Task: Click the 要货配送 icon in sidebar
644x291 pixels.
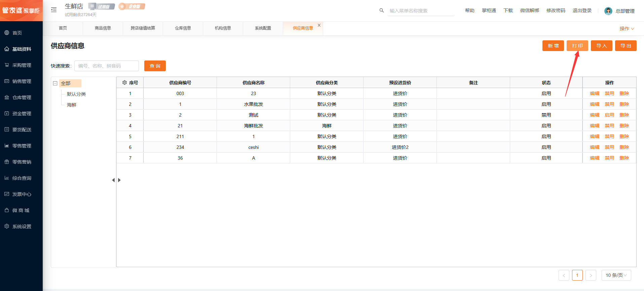Action: coord(7,129)
